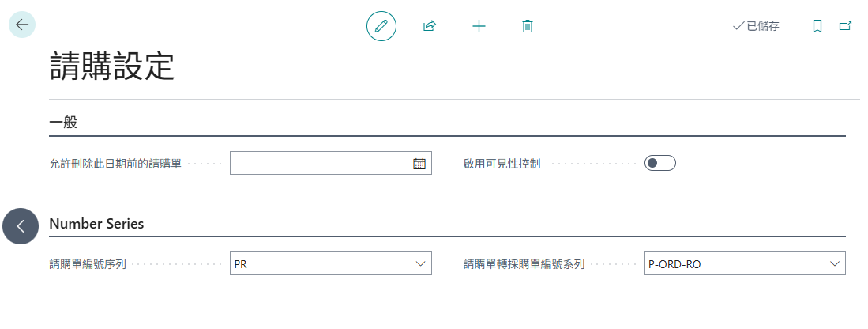Switch to edit mode with pencil icon

click(x=381, y=26)
